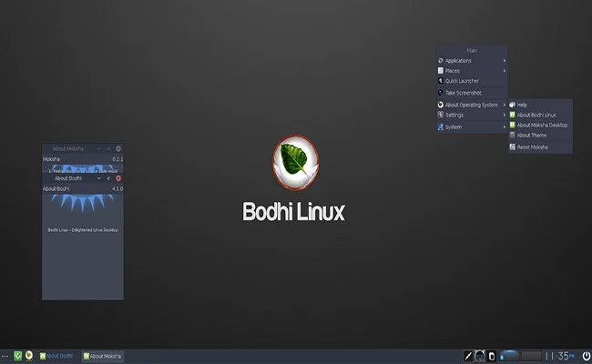Expand the System submenu arrow
Viewport: 592px width, 364px height.
coord(505,127)
